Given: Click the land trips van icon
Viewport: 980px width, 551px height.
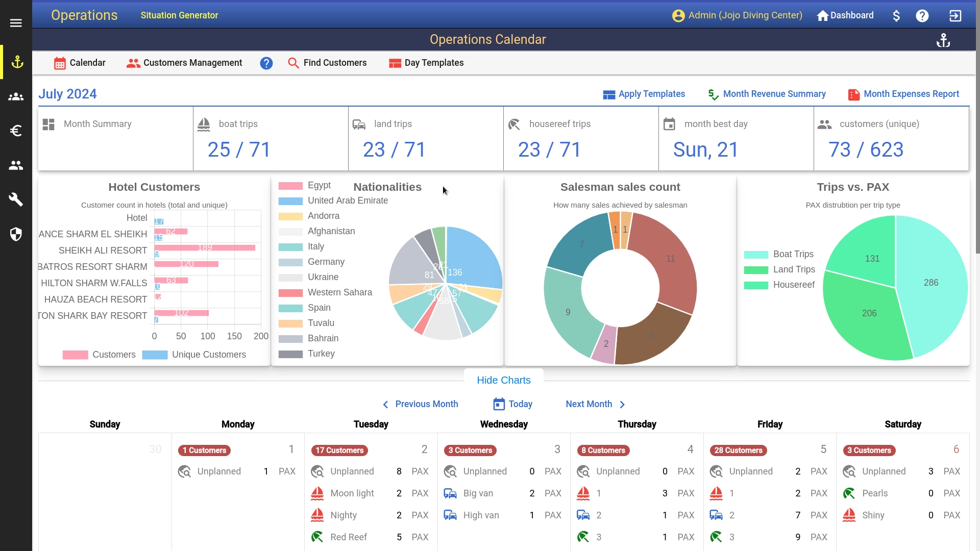Looking at the screenshot, I should pyautogui.click(x=359, y=124).
